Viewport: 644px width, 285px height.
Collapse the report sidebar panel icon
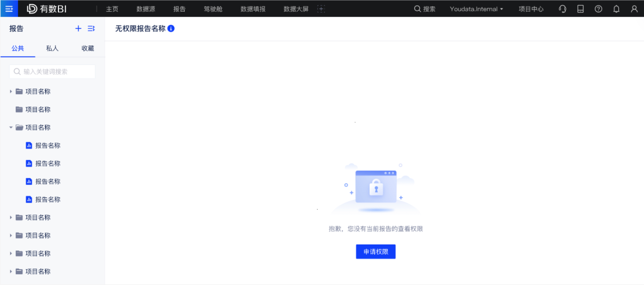pos(91,29)
